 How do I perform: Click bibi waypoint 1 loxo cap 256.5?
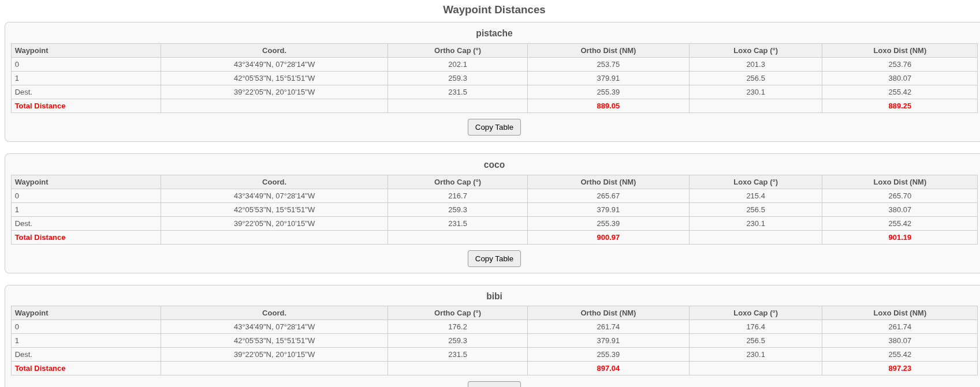755,341
